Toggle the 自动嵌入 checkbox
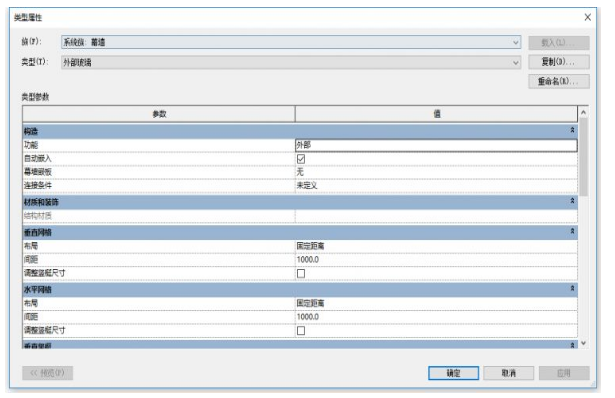The height and width of the screenshot is (398, 615). 301,159
